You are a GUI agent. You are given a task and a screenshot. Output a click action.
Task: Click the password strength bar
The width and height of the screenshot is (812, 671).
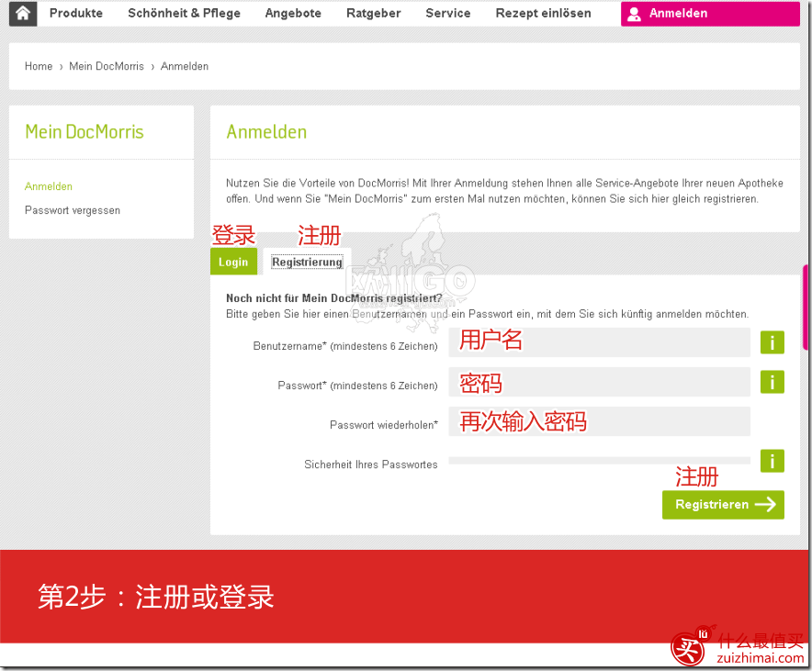click(x=599, y=461)
